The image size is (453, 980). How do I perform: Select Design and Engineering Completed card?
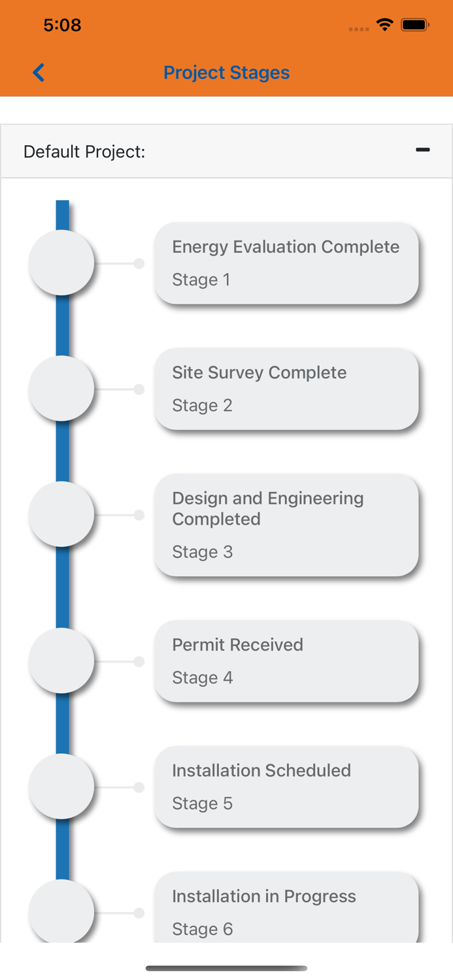pyautogui.click(x=286, y=525)
